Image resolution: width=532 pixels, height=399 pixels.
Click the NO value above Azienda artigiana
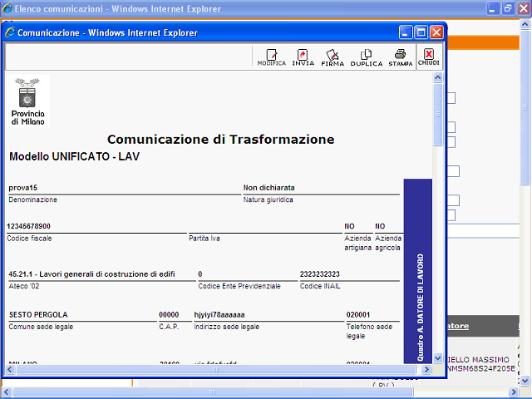pyautogui.click(x=349, y=226)
